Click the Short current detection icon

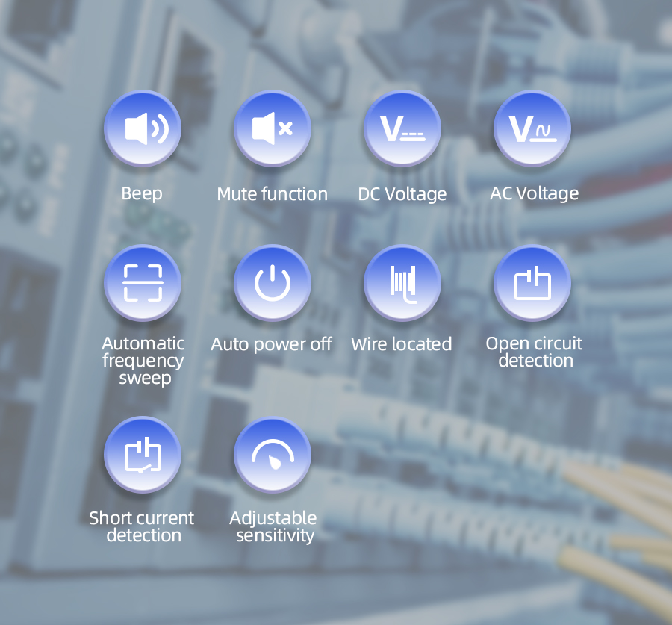pyautogui.click(x=143, y=455)
